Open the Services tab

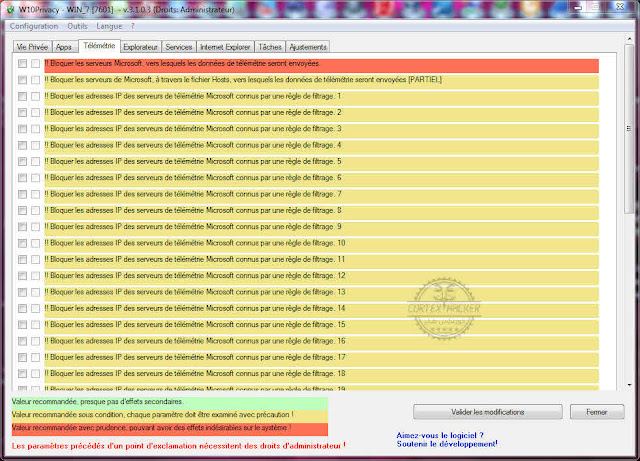coord(179,47)
